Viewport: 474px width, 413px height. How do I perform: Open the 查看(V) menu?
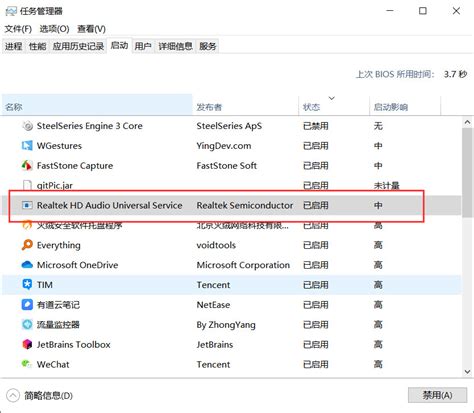click(91, 29)
